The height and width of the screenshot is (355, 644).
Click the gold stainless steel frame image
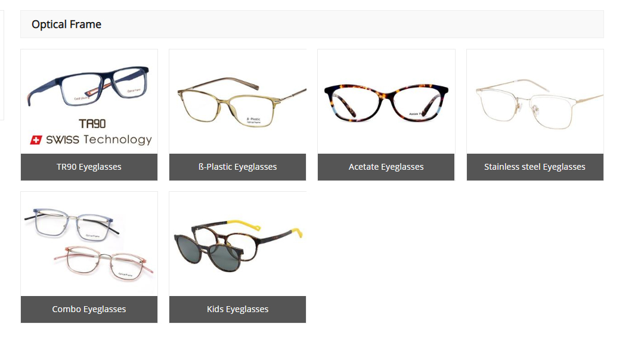tap(539, 104)
